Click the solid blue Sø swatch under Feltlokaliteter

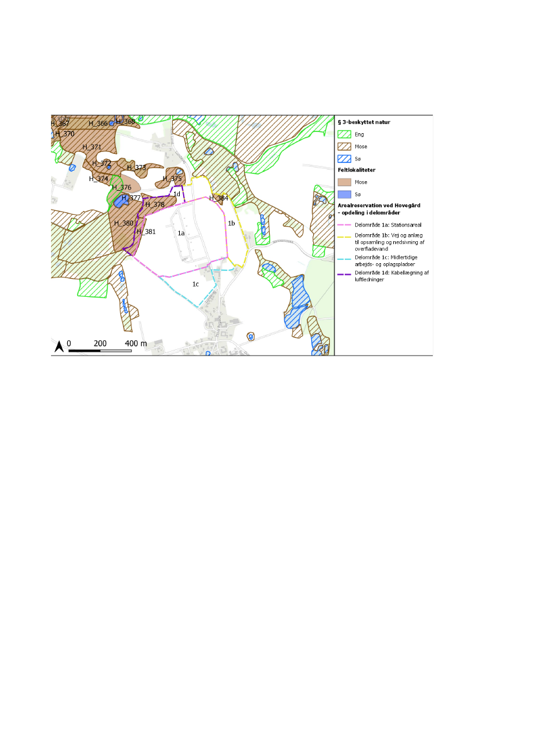[x=344, y=194]
